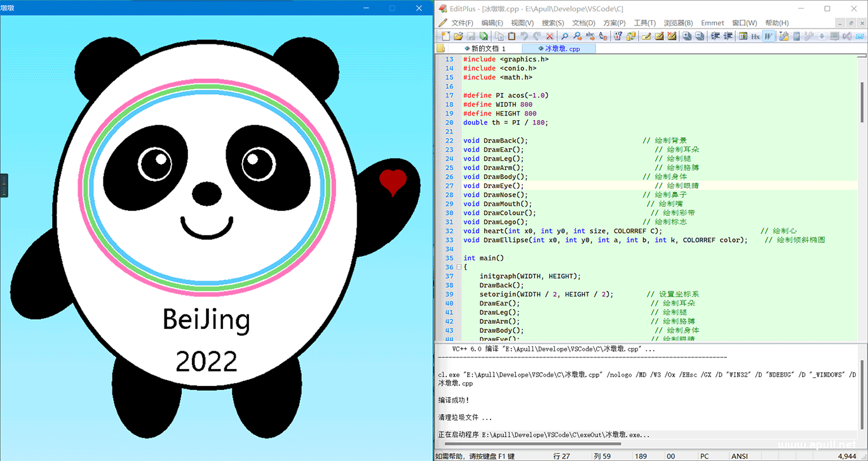Click the first yellow note marker icon
868x461 pixels.
[646, 36]
